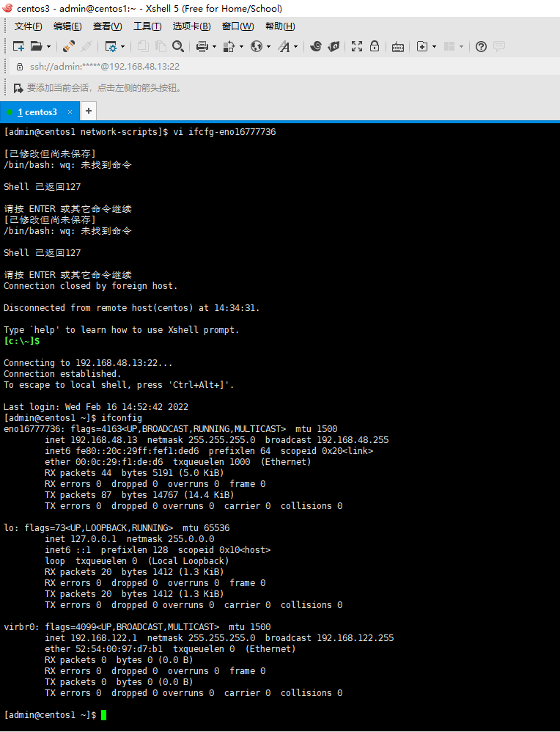Click the text 'Connection closed by foreign host.'
560x732 pixels.
[x=91, y=286]
